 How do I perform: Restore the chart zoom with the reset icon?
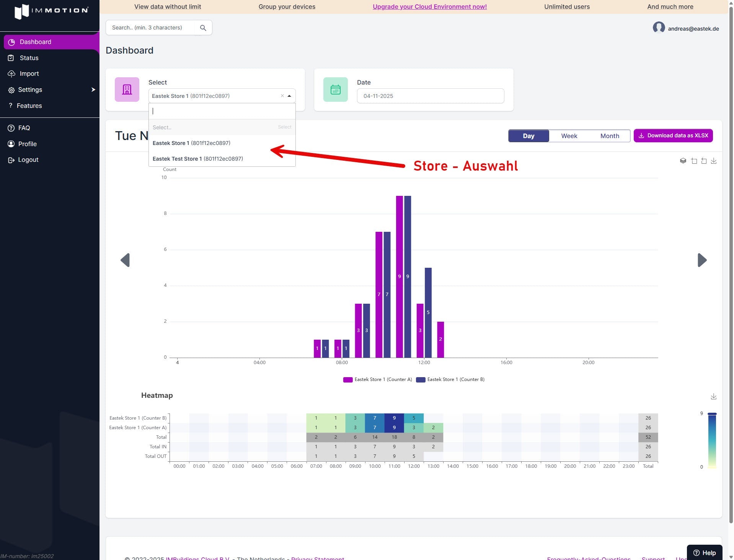704,161
